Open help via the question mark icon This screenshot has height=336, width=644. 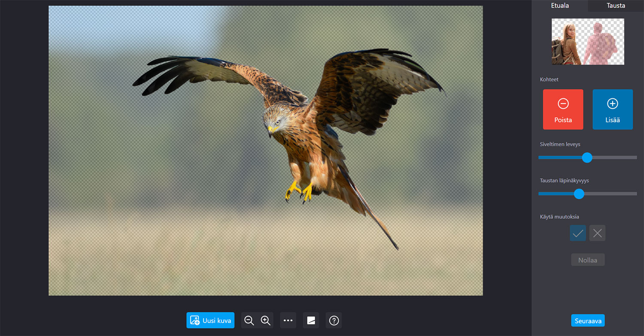334,321
